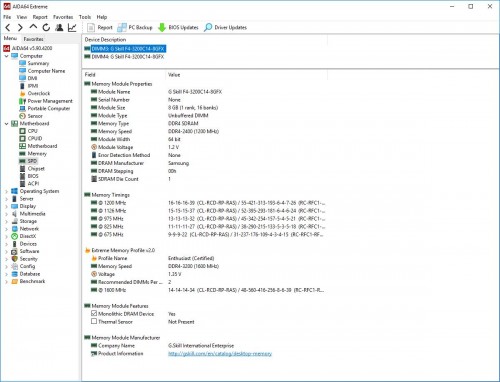Select the Module Name row
The height and width of the screenshot is (382, 500).
(205, 92)
